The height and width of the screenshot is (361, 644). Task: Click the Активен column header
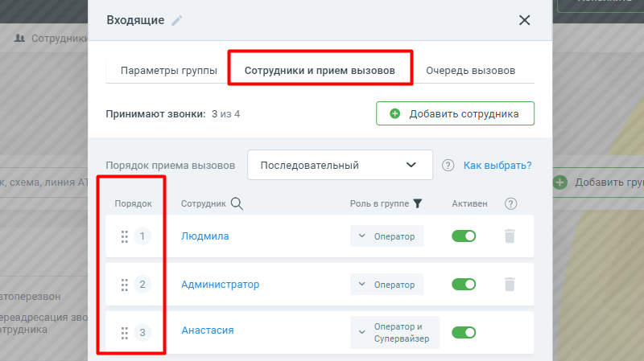click(x=469, y=203)
